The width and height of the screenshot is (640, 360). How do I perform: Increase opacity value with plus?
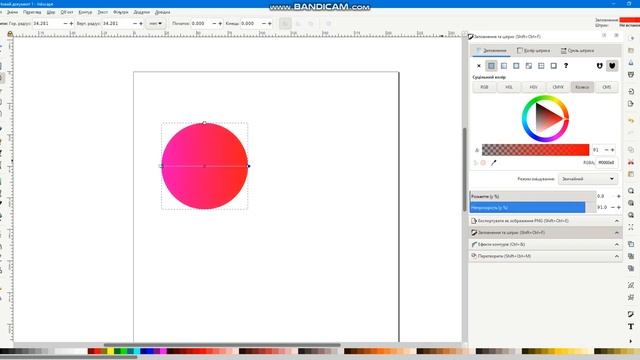pyautogui.click(x=619, y=207)
